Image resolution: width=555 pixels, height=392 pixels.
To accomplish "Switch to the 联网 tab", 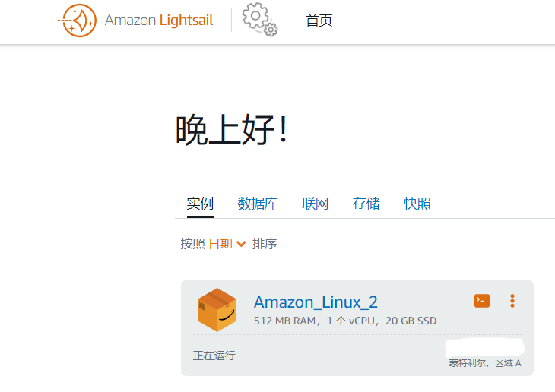I will click(315, 204).
